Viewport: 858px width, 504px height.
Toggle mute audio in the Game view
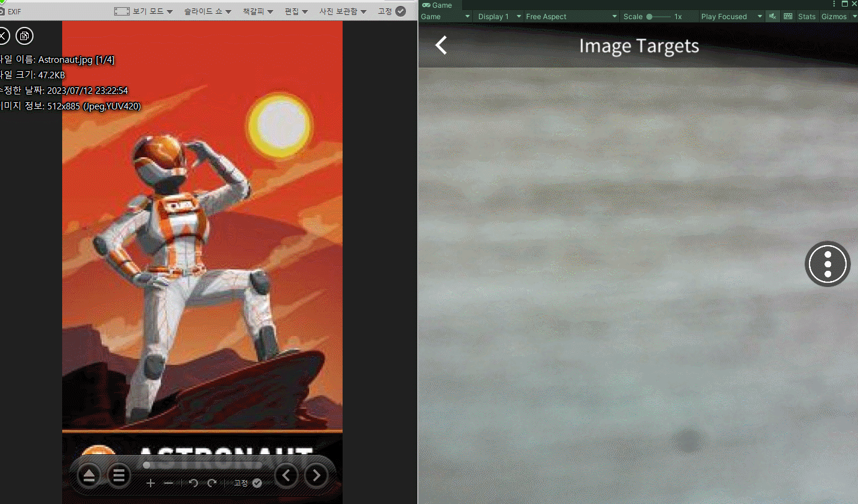point(773,17)
